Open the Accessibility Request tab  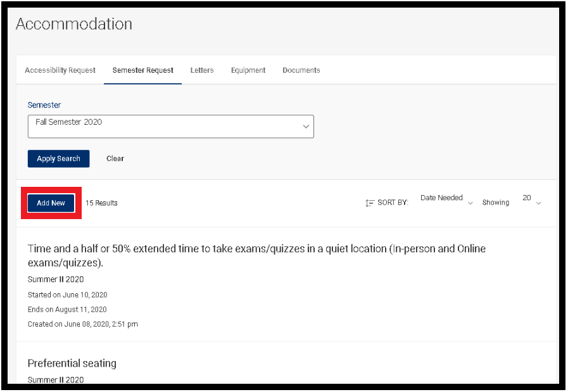click(x=60, y=70)
